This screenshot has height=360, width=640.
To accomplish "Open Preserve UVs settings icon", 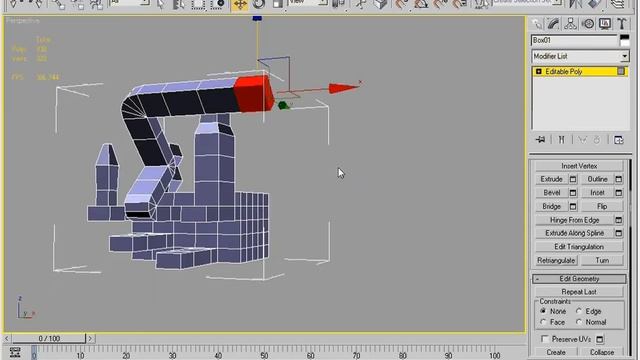I will (x=600, y=339).
